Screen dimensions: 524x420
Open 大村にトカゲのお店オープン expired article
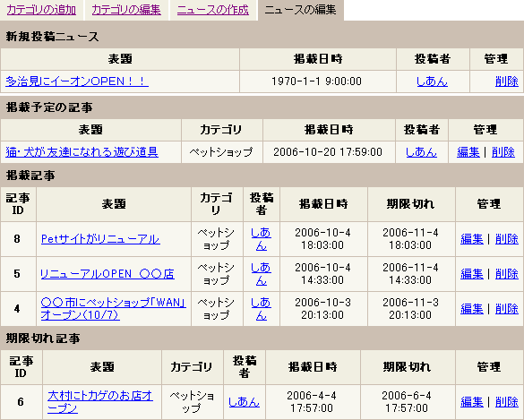pyautogui.click(x=100, y=402)
